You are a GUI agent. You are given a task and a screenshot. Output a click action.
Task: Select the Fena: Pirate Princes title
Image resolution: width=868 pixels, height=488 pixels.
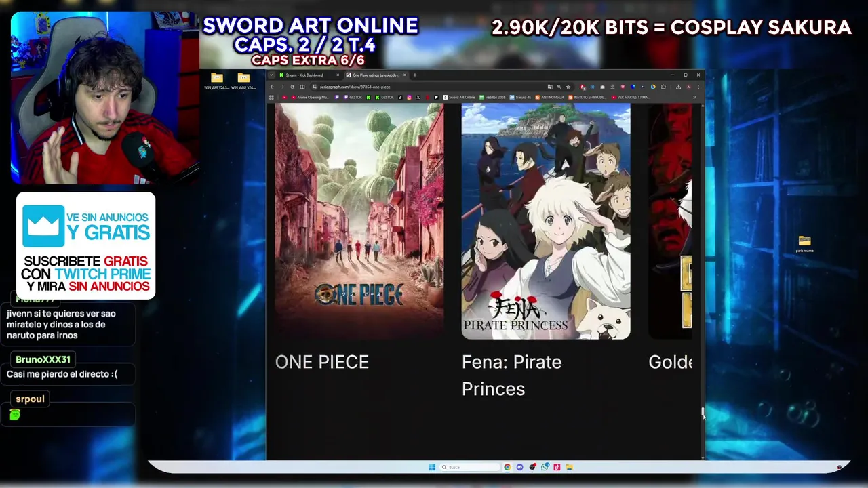click(512, 375)
